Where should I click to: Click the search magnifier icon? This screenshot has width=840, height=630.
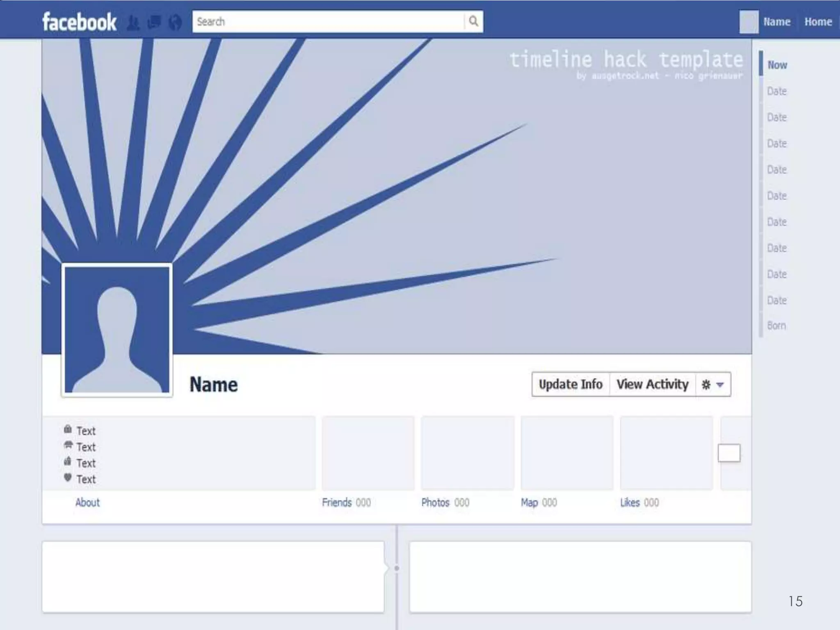click(x=473, y=21)
